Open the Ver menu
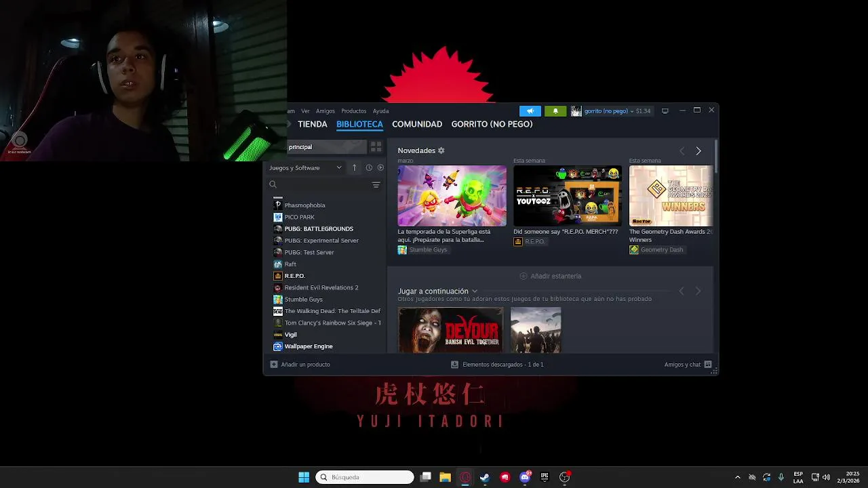The height and width of the screenshot is (488, 868). point(305,111)
